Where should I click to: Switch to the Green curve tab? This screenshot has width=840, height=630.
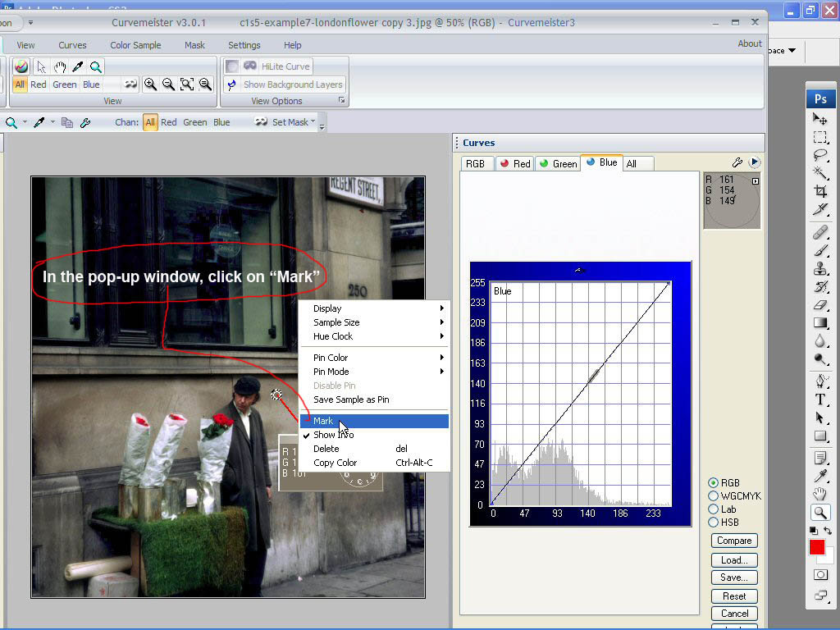[557, 163]
